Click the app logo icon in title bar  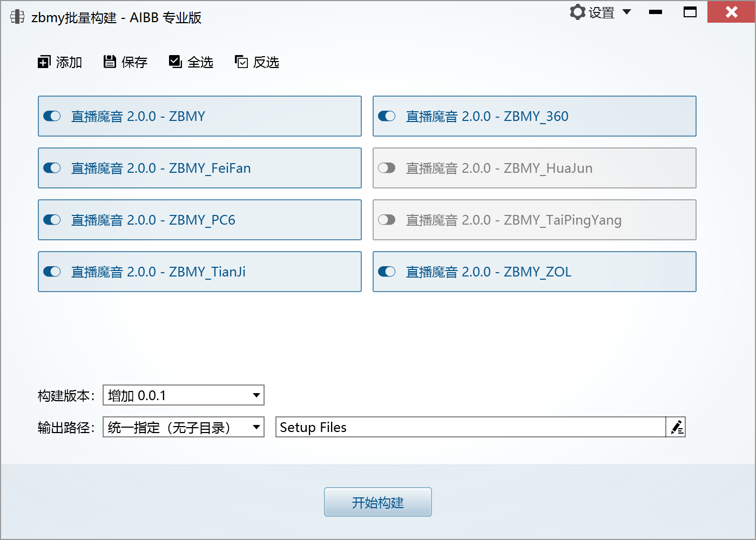(17, 17)
